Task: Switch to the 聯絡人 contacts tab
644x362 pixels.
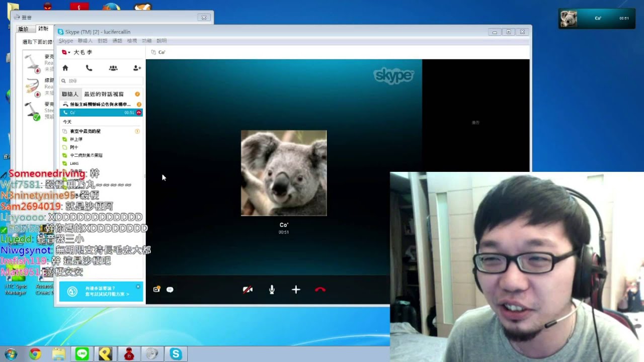Action: point(70,94)
